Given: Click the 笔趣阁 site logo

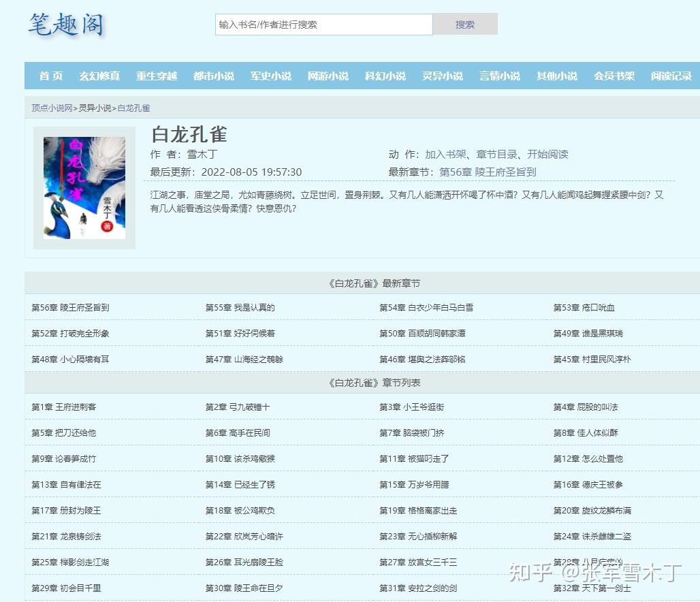Looking at the screenshot, I should [x=66, y=25].
